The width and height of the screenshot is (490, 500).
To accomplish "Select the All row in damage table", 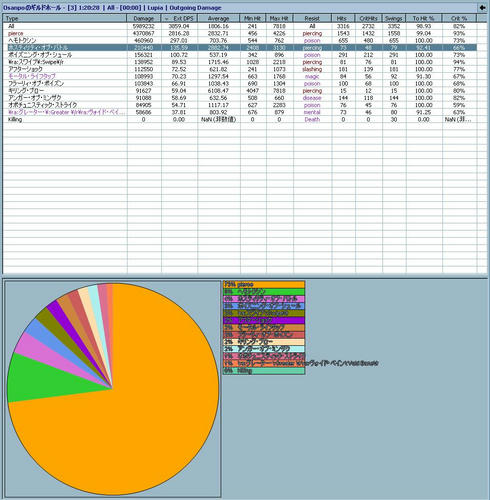I will click(240, 26).
